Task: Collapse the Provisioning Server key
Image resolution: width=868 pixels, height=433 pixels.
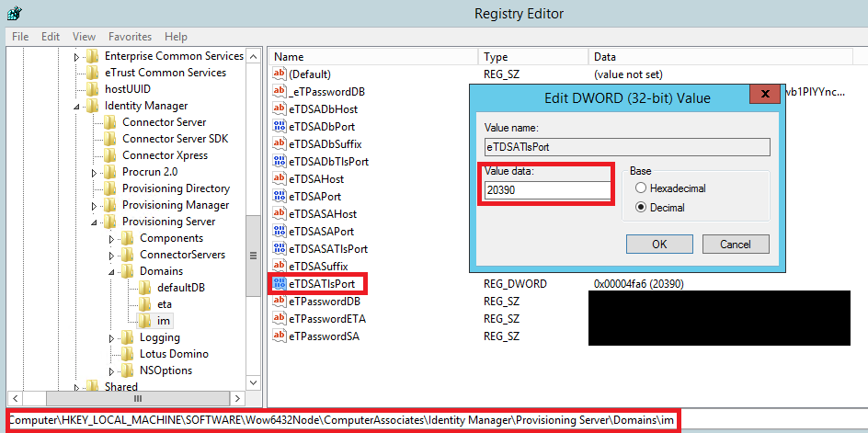Action: point(94,222)
